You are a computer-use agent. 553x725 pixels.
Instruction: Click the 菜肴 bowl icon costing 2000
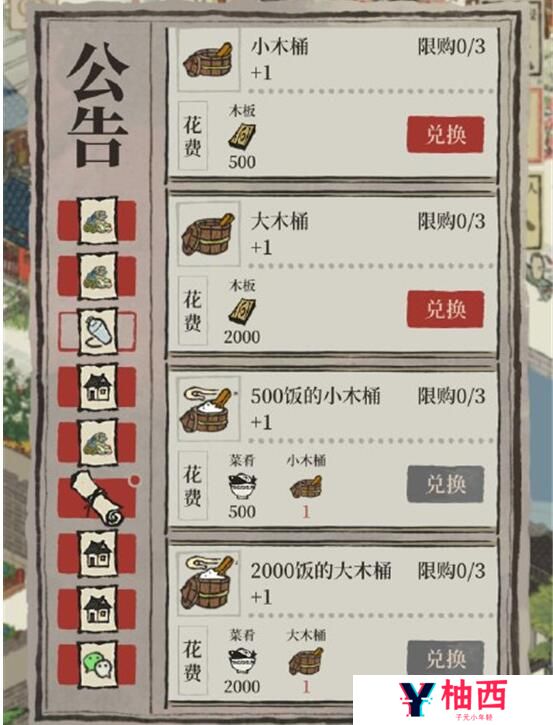(243, 661)
